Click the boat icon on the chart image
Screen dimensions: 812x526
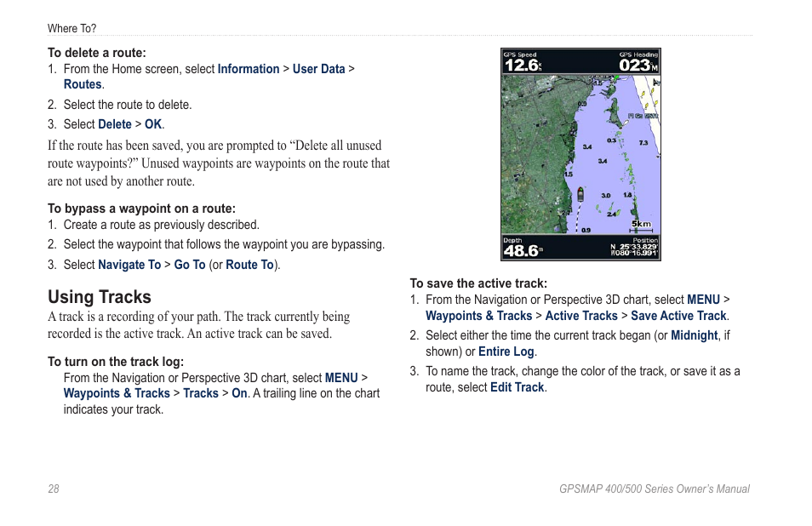580,194
